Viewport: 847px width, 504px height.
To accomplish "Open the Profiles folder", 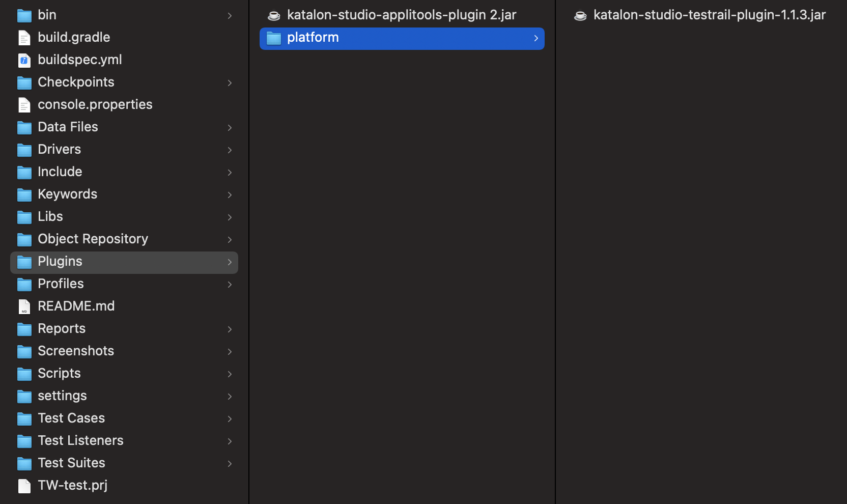I will pyautogui.click(x=61, y=284).
